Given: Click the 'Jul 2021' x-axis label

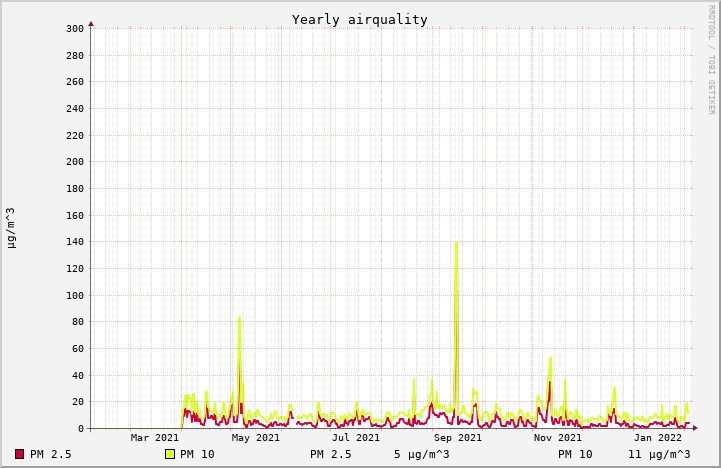Looking at the screenshot, I should click(x=356, y=438).
